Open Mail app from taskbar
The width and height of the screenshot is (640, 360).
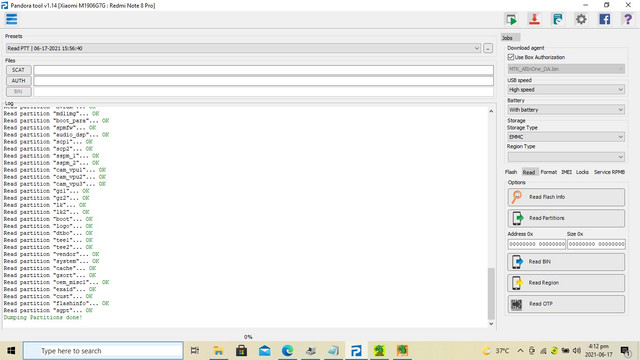point(264,351)
